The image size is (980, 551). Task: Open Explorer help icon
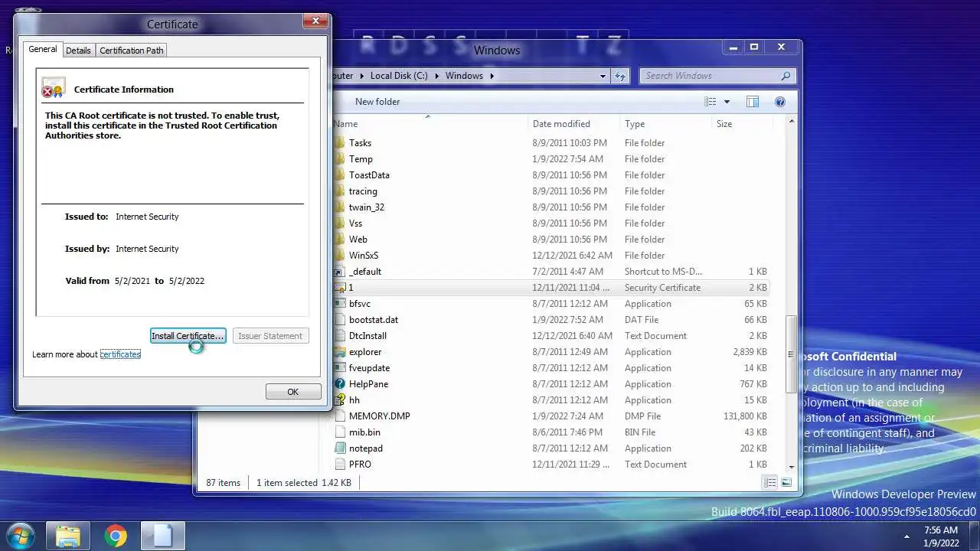pyautogui.click(x=780, y=102)
